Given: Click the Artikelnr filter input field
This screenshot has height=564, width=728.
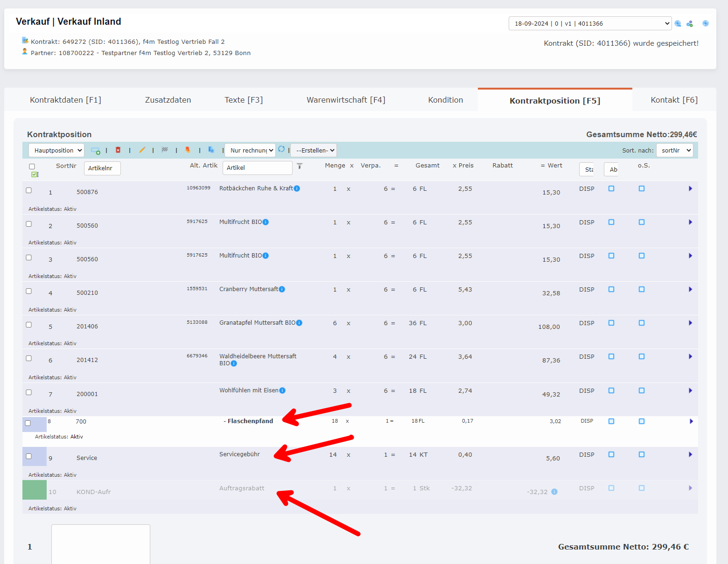Looking at the screenshot, I should coord(102,168).
